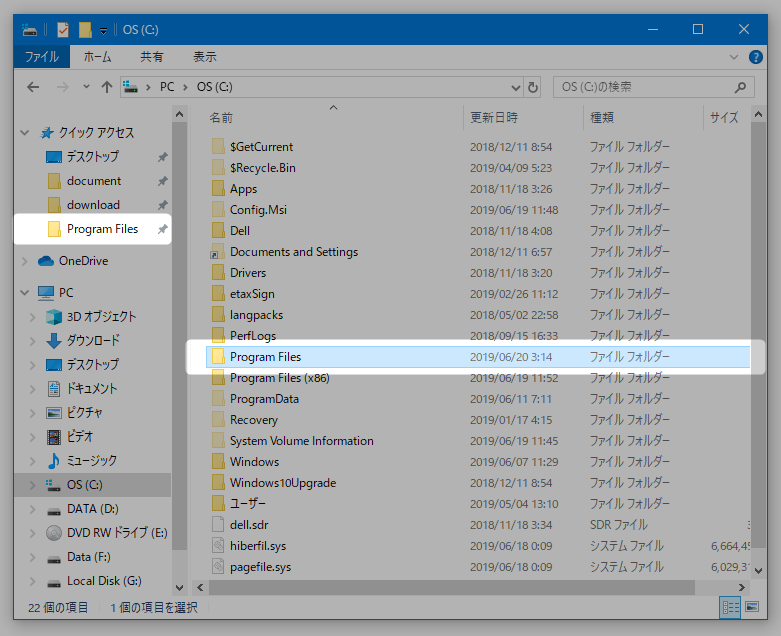The image size is (781, 636).
Task: Collapse the クイック アクセス tree node
Action: [x=24, y=133]
